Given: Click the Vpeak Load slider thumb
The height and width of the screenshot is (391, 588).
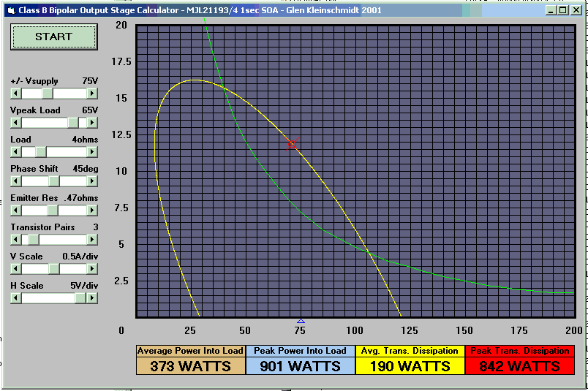Looking at the screenshot, I should pos(72,123).
